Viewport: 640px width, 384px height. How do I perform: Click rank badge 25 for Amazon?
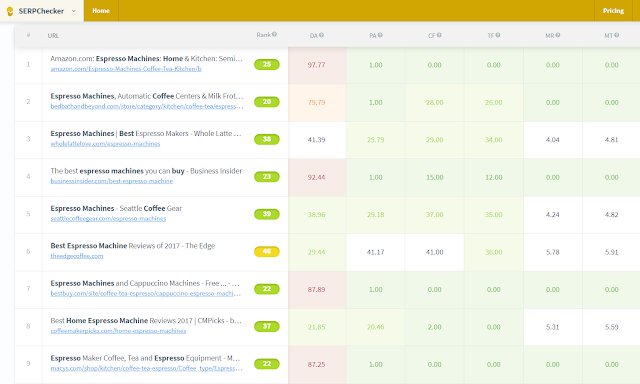(267, 64)
